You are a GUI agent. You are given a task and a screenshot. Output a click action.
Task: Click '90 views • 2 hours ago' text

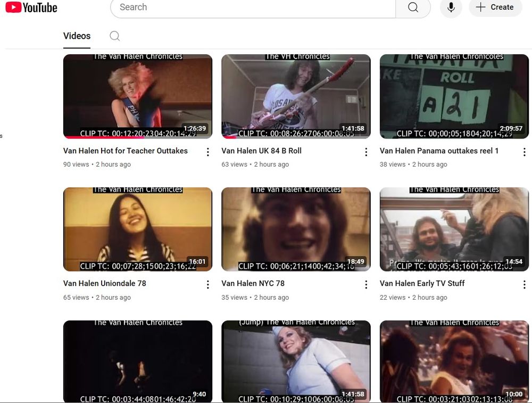coord(97,165)
